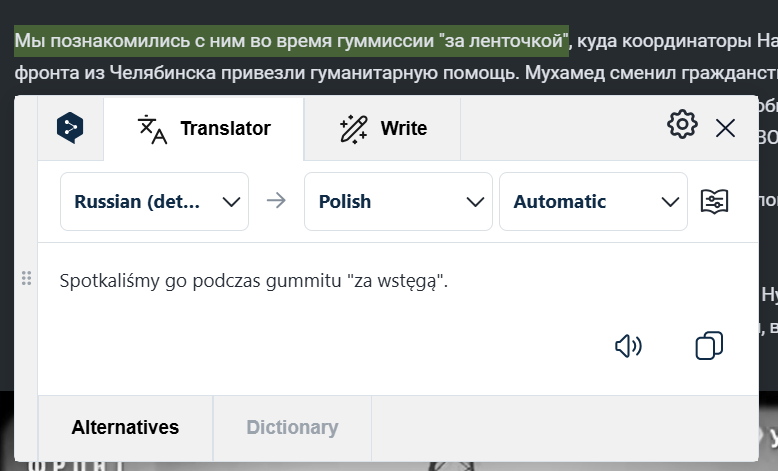Click the highlighted Russian sentence on page

point(291,41)
